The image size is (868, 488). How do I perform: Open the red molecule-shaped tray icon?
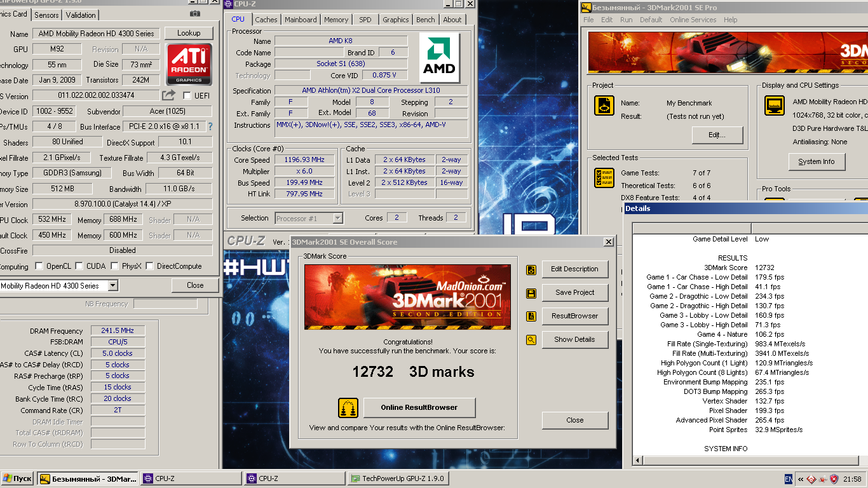point(823,479)
